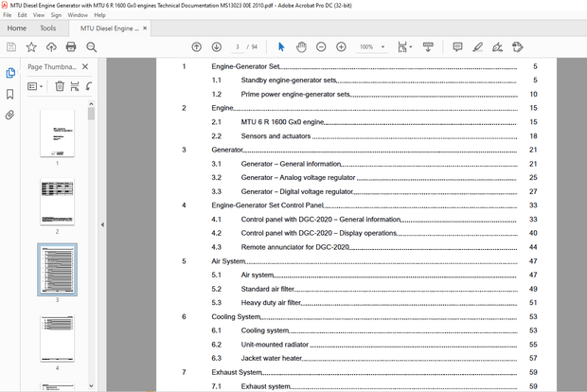Click the thumbnail panel scrollbar handle

point(91,114)
